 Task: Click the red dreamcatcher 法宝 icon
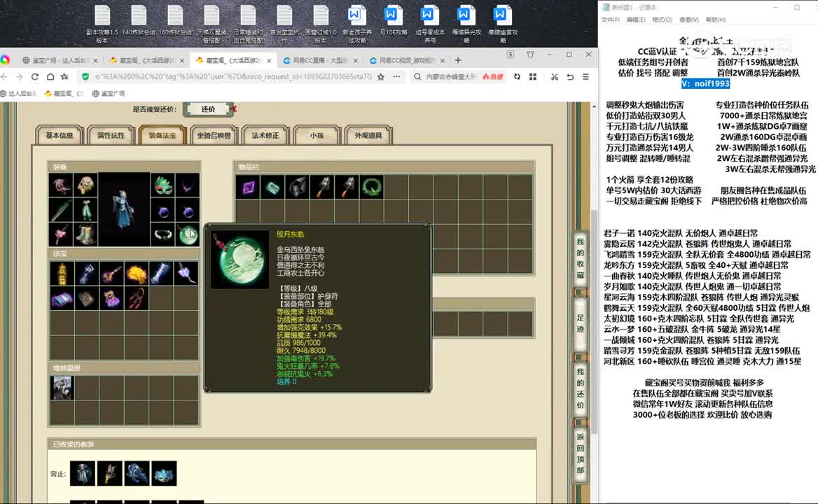click(x=137, y=299)
